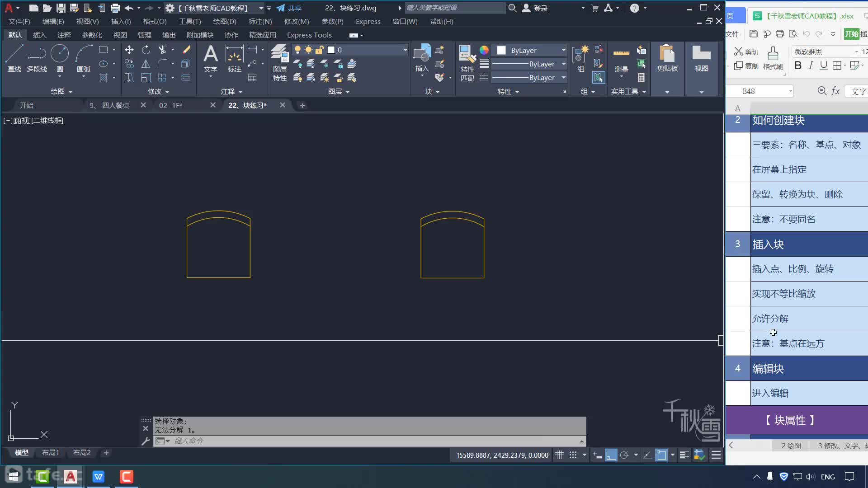Screen dimensions: 868x488
Task: Select the Circle (圆) tool
Action: pos(60,58)
